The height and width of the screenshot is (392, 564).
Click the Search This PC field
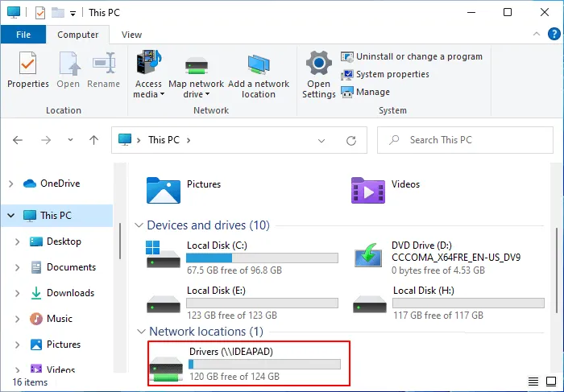click(x=465, y=140)
